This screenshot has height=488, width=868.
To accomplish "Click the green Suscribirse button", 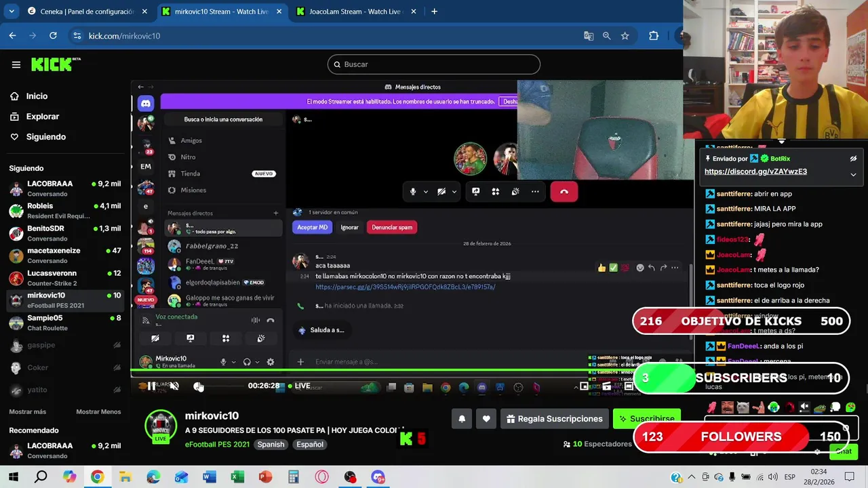I will click(x=646, y=419).
